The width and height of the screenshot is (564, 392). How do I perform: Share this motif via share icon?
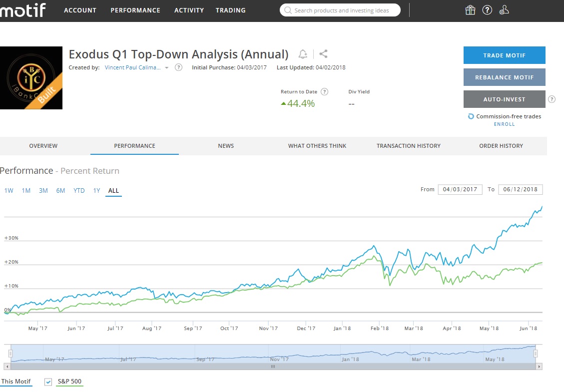(x=323, y=54)
